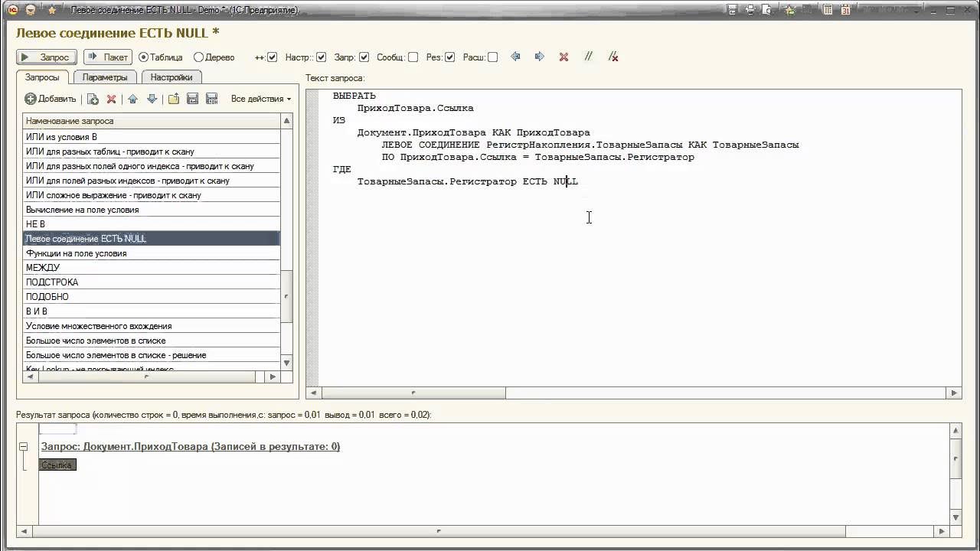Select the query 'МЕЖДУ' in the list
This screenshot has height=551, width=980.
152,268
